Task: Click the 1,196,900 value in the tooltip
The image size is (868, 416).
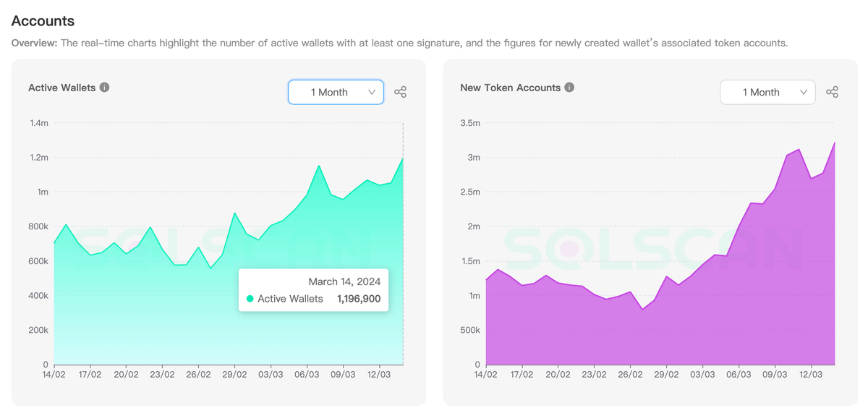Action: (x=358, y=299)
